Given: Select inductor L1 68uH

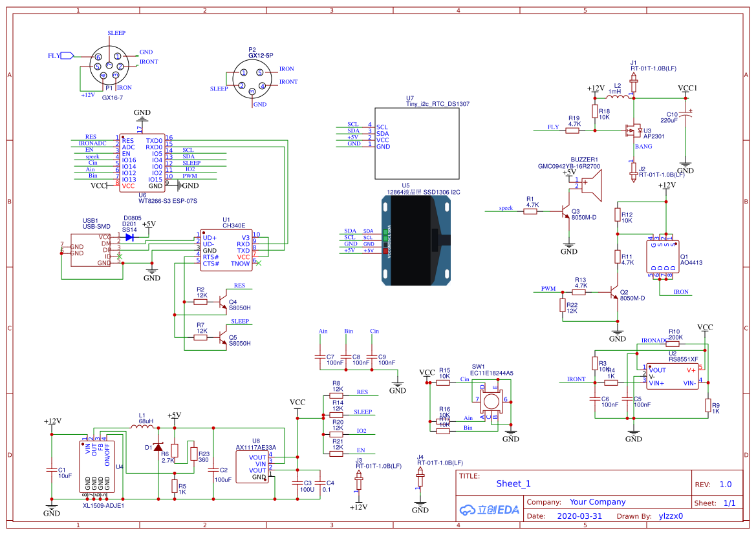Looking at the screenshot, I should tap(142, 426).
